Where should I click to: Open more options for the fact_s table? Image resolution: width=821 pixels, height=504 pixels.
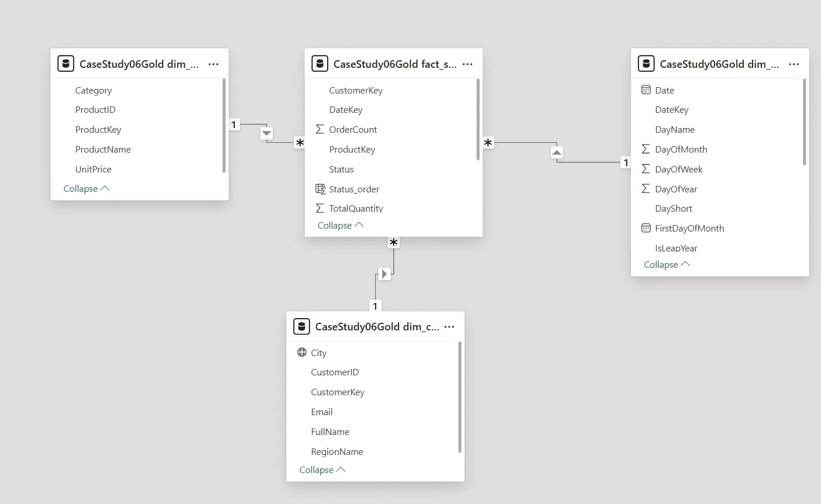pyautogui.click(x=468, y=64)
